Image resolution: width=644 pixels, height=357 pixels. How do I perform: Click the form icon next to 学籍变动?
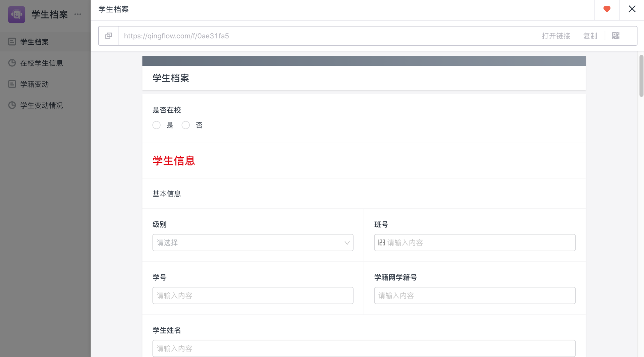(x=12, y=84)
